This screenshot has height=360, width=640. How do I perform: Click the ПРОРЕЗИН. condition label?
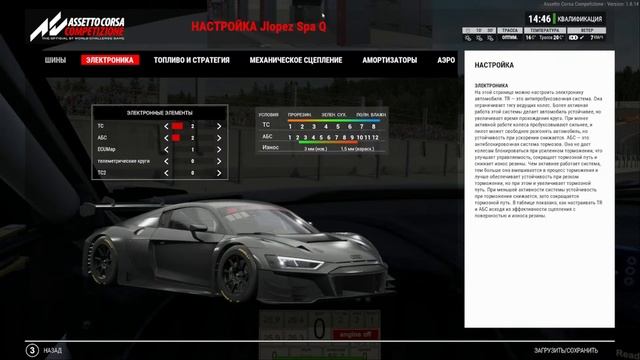point(299,115)
